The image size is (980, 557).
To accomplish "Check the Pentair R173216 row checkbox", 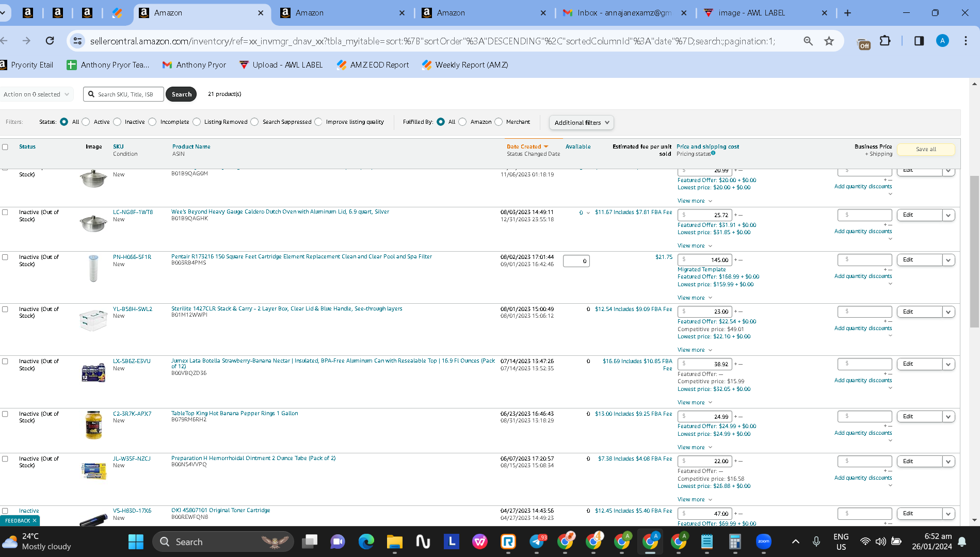I will coord(5,257).
